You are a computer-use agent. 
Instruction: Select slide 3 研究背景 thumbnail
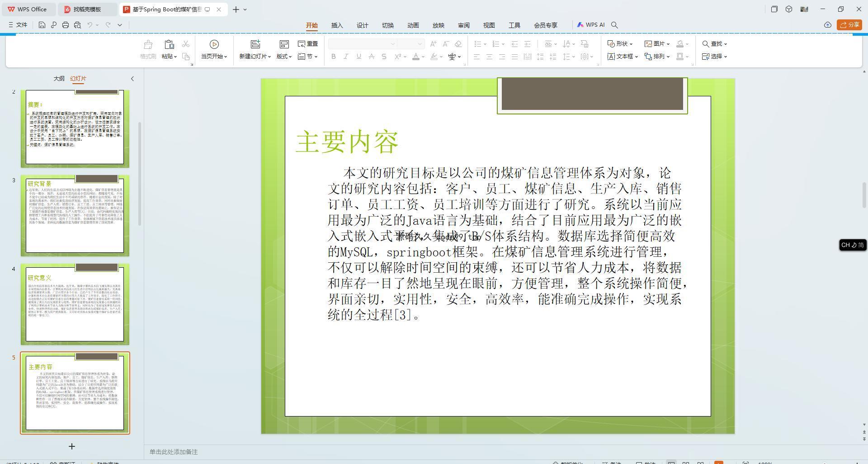click(75, 216)
